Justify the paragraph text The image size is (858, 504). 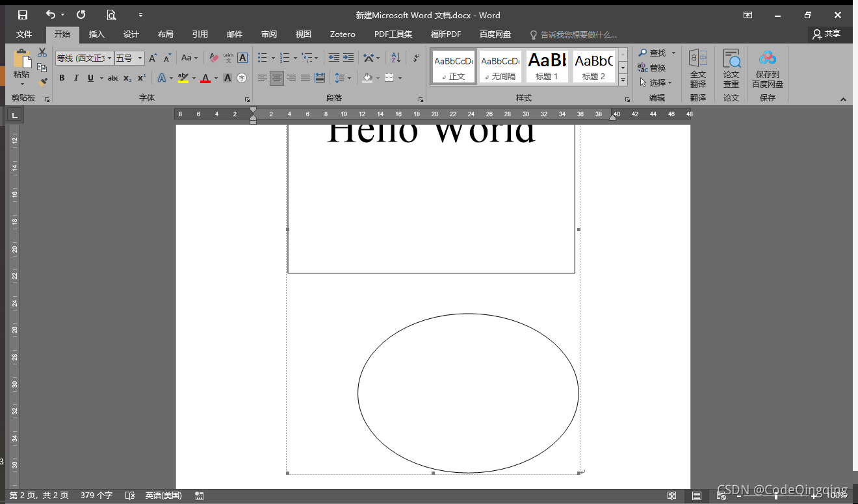pos(305,78)
